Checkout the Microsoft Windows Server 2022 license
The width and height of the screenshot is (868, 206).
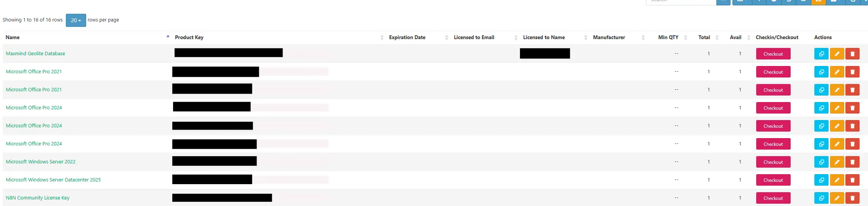pos(773,162)
